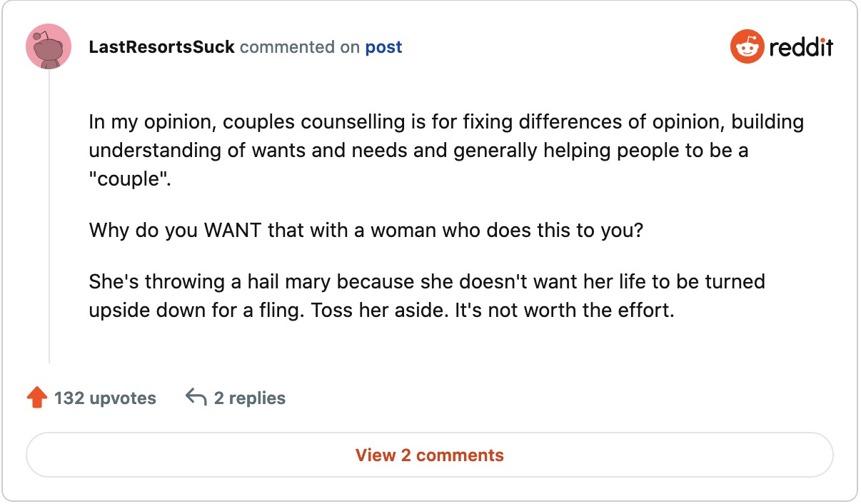Click the "She's throwing a hail mary" paragraph

click(x=427, y=296)
